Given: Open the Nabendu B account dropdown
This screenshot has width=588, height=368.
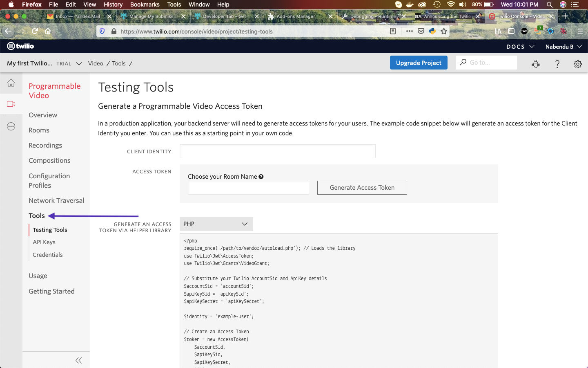Looking at the screenshot, I should (x=563, y=47).
